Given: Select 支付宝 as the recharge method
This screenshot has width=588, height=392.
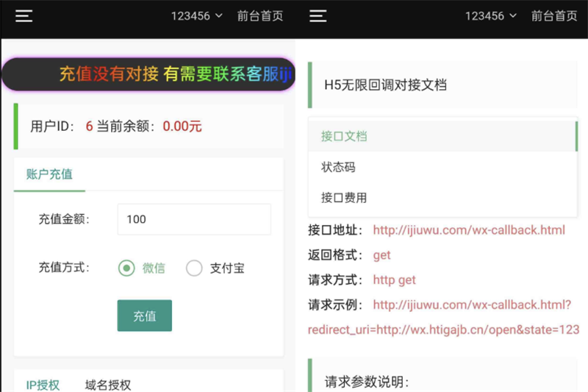Looking at the screenshot, I should [215, 268].
